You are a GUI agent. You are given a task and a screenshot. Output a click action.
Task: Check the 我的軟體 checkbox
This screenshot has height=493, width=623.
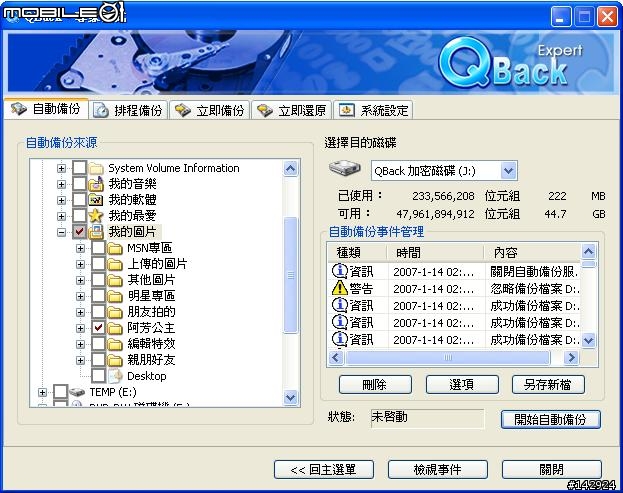79,199
